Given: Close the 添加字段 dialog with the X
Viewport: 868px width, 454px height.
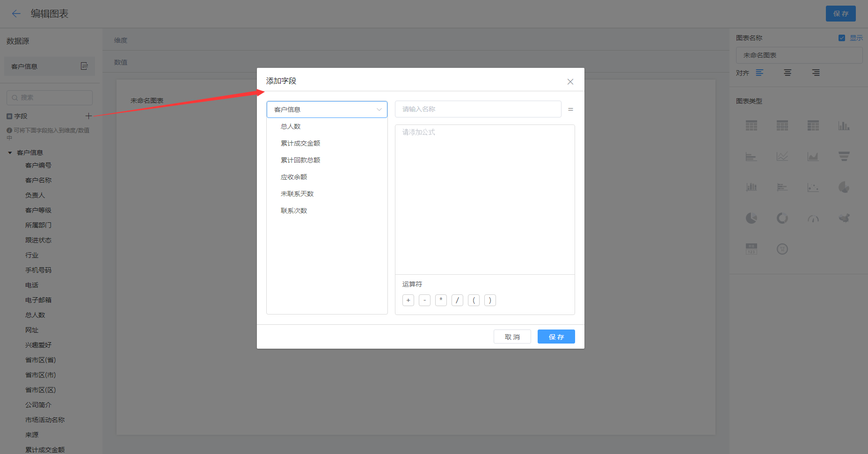Looking at the screenshot, I should [570, 81].
